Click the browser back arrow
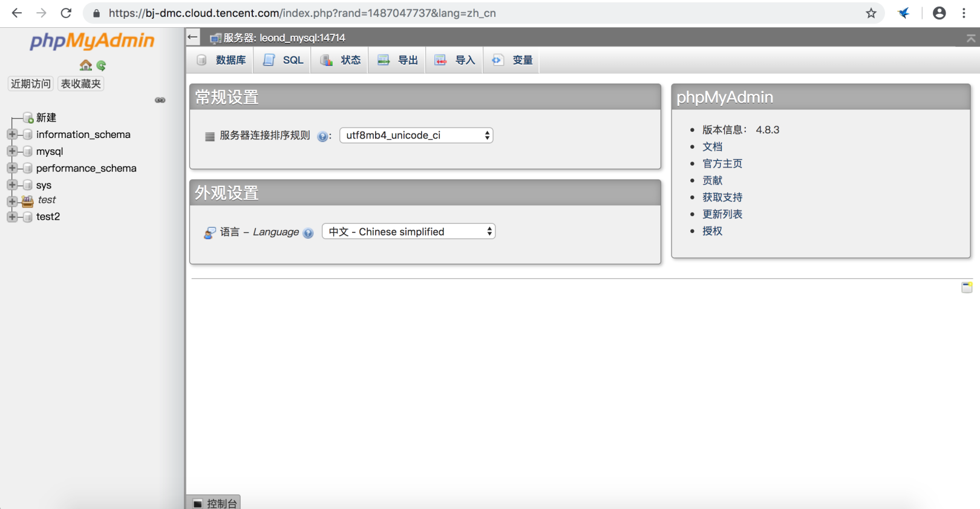The width and height of the screenshot is (980, 509). click(17, 13)
